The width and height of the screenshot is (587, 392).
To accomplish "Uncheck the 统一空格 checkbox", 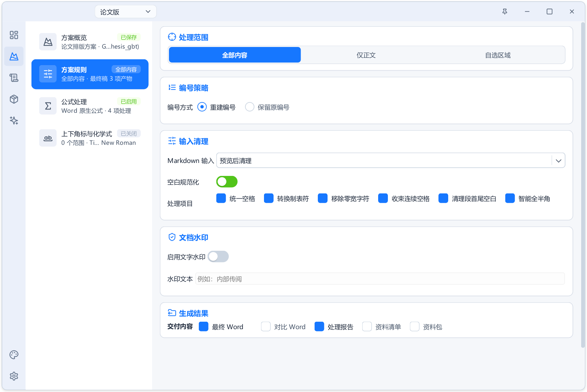I will (x=221, y=198).
